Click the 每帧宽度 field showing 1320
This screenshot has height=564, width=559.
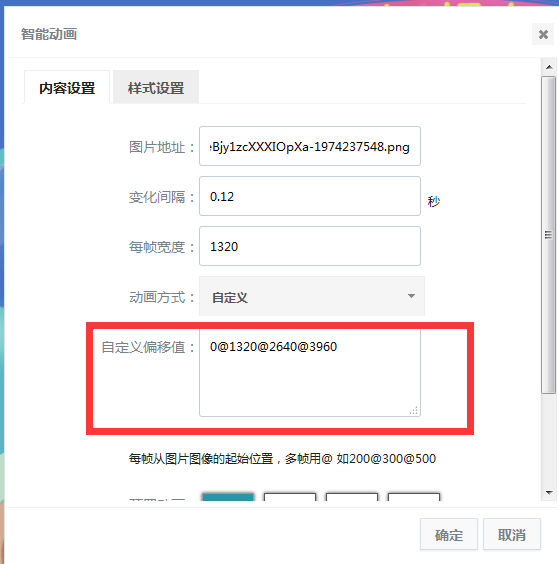click(310, 246)
